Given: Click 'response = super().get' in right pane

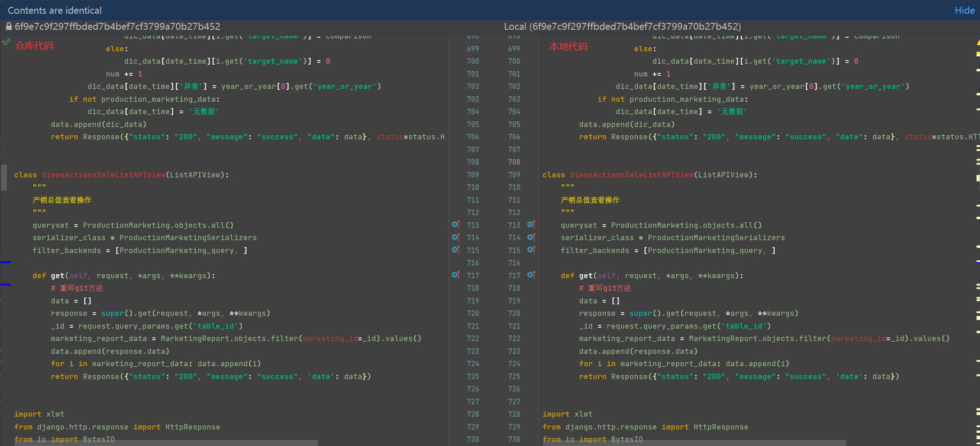Looking at the screenshot, I should point(689,313).
